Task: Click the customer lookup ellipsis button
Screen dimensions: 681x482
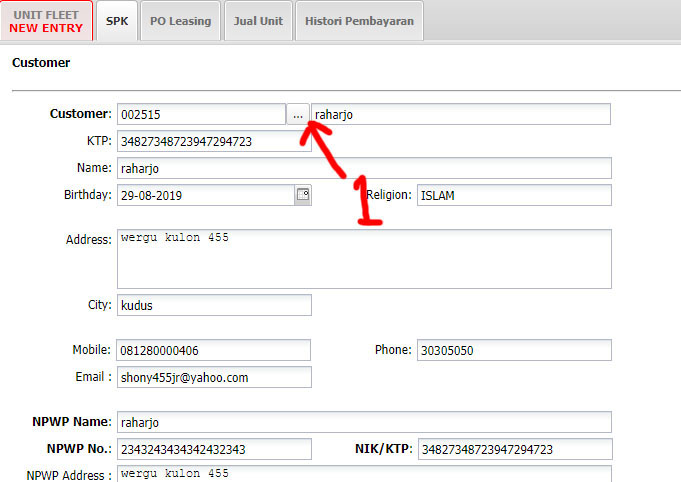Action: pos(298,115)
